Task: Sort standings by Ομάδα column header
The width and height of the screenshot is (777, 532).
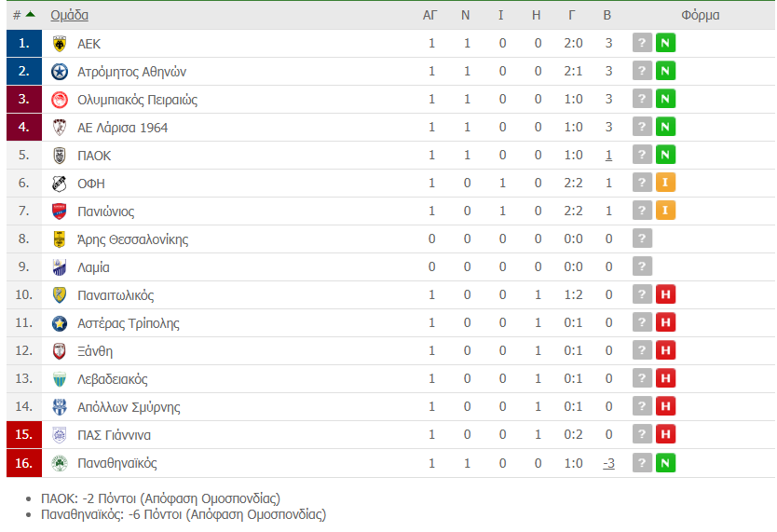Action: (x=70, y=15)
